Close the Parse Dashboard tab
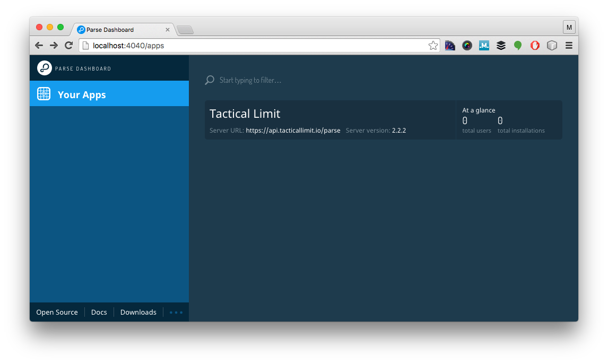Viewport: 608px width, 364px height. point(168,30)
